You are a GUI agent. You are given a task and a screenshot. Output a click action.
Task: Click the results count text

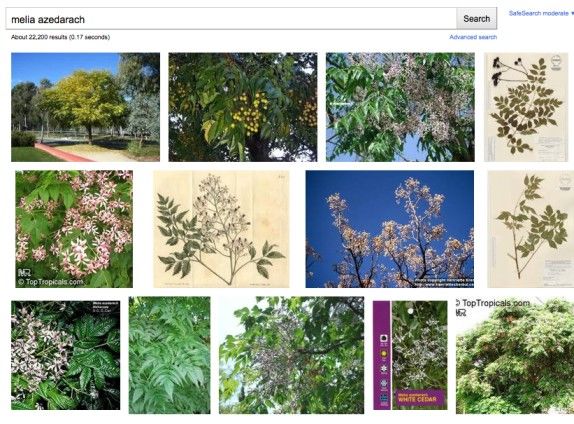pyautogui.click(x=60, y=37)
